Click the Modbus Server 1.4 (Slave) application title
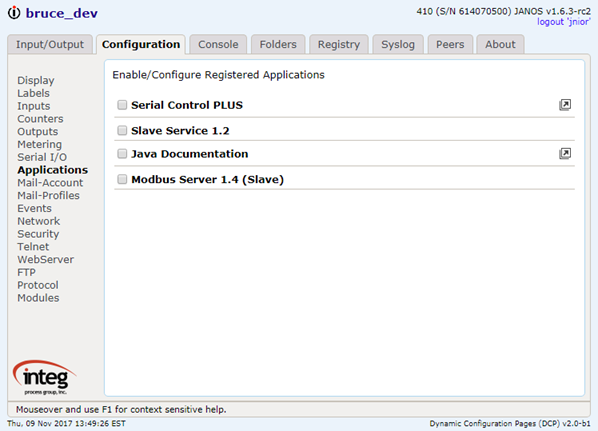 (x=207, y=180)
